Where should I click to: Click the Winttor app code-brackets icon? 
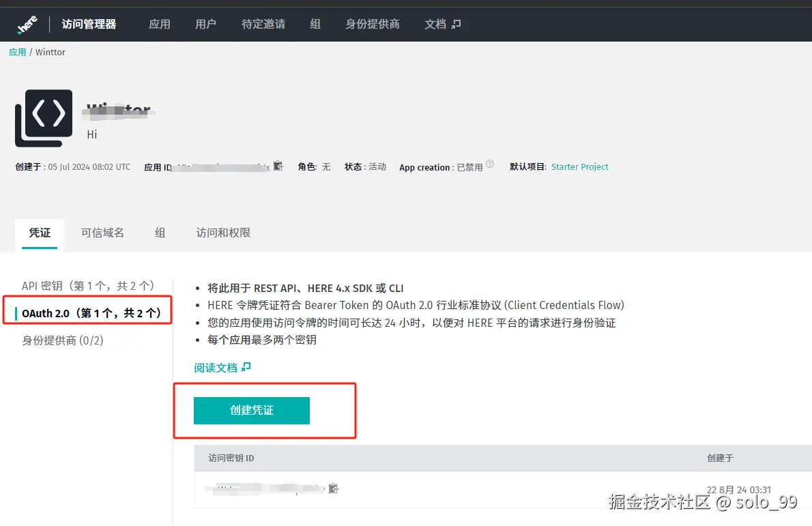pyautogui.click(x=44, y=118)
